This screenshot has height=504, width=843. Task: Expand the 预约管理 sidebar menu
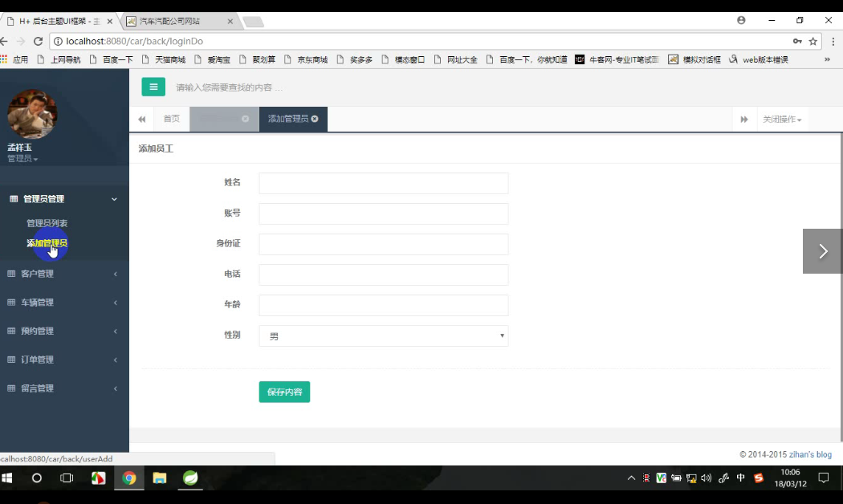pos(64,331)
